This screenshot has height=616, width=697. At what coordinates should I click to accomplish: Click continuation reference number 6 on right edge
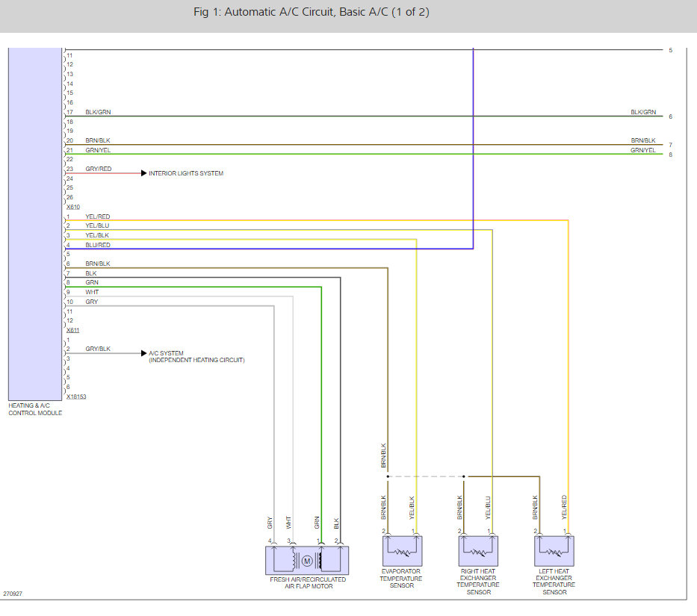671,117
